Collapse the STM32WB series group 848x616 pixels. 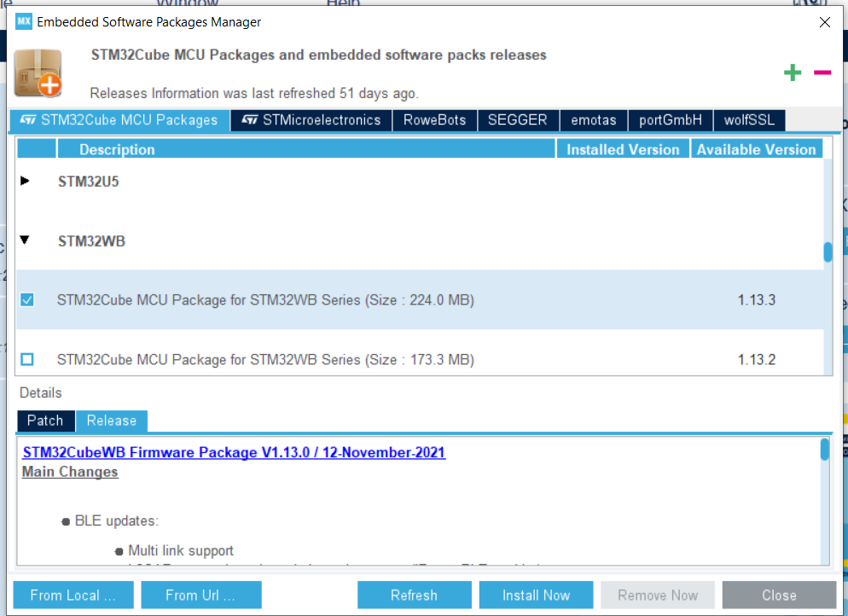click(26, 241)
